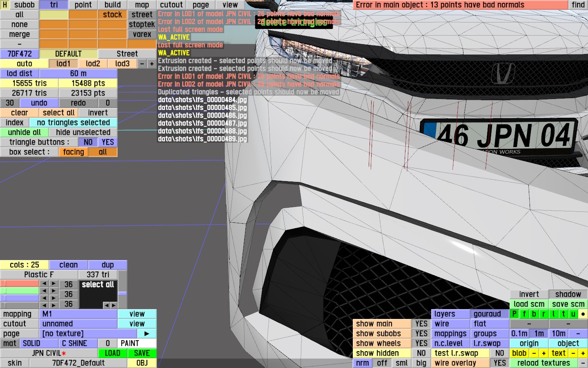The width and height of the screenshot is (588, 368).
Task: Click the green color decrease arrow
Action: [x=44, y=291]
